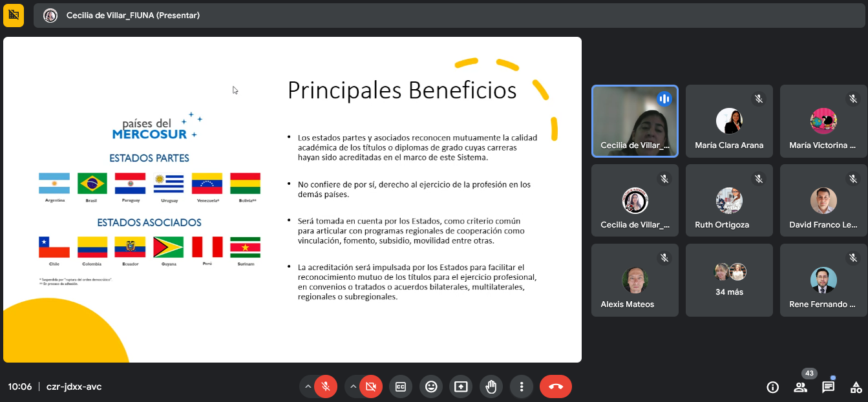
Task: Click María Clara Arana's avatar photo
Action: point(729,121)
